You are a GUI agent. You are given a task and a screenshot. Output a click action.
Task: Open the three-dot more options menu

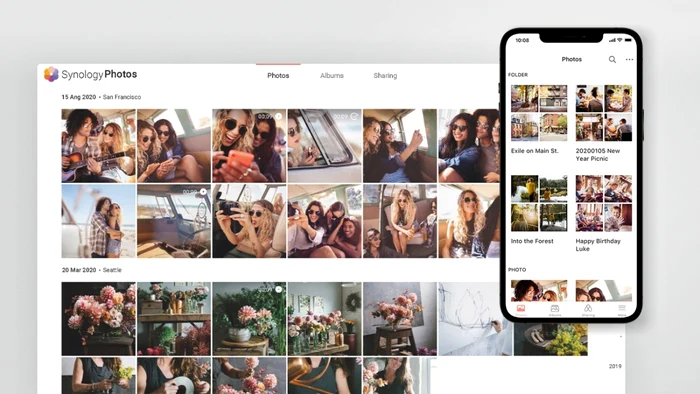[629, 59]
